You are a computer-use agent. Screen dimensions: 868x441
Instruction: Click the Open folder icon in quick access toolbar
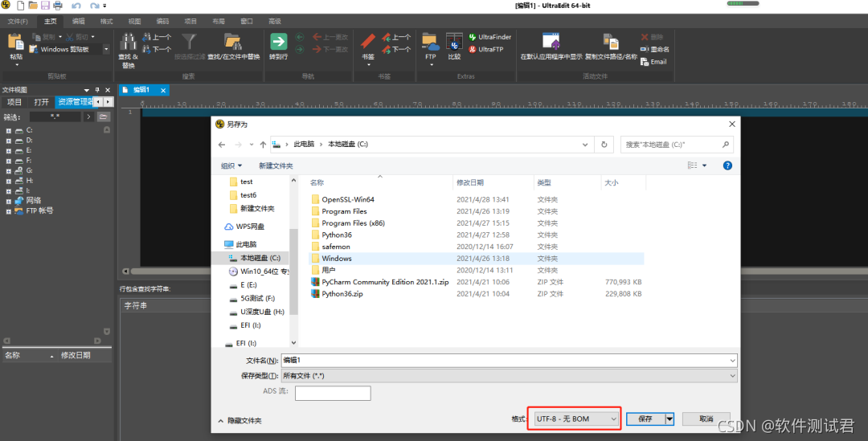pyautogui.click(x=33, y=6)
